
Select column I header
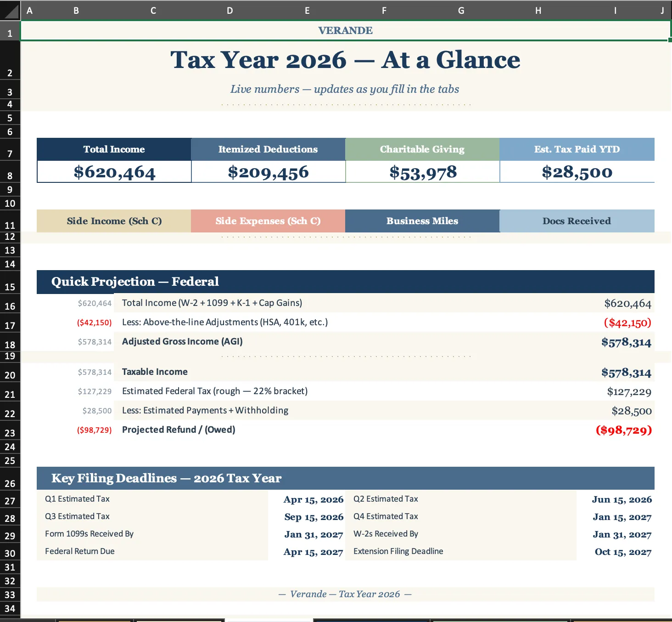(x=616, y=11)
